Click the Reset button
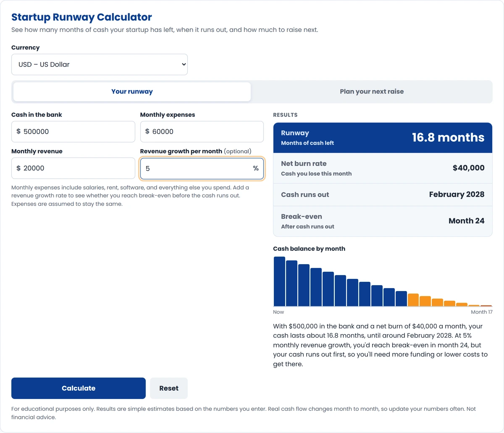 (169, 388)
